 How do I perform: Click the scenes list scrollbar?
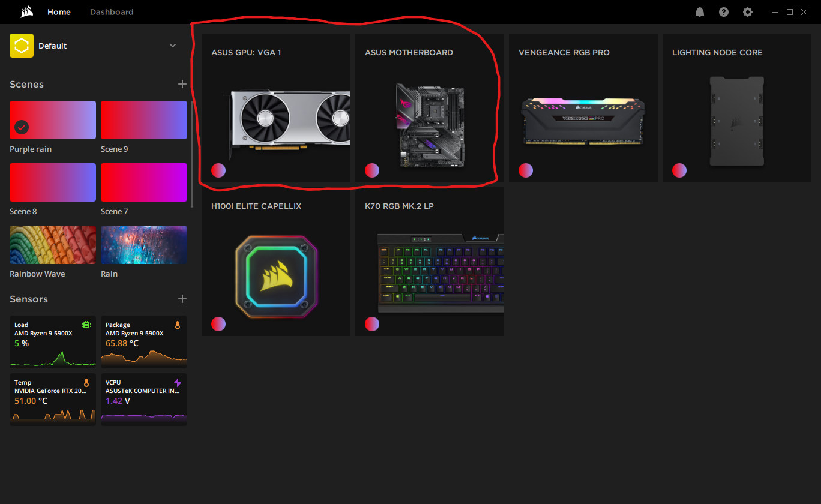pyautogui.click(x=192, y=153)
